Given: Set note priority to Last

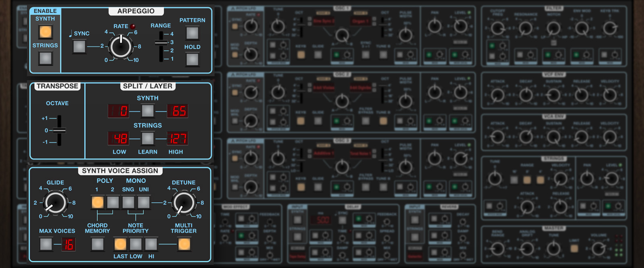Looking at the screenshot, I should pyautogui.click(x=120, y=244).
